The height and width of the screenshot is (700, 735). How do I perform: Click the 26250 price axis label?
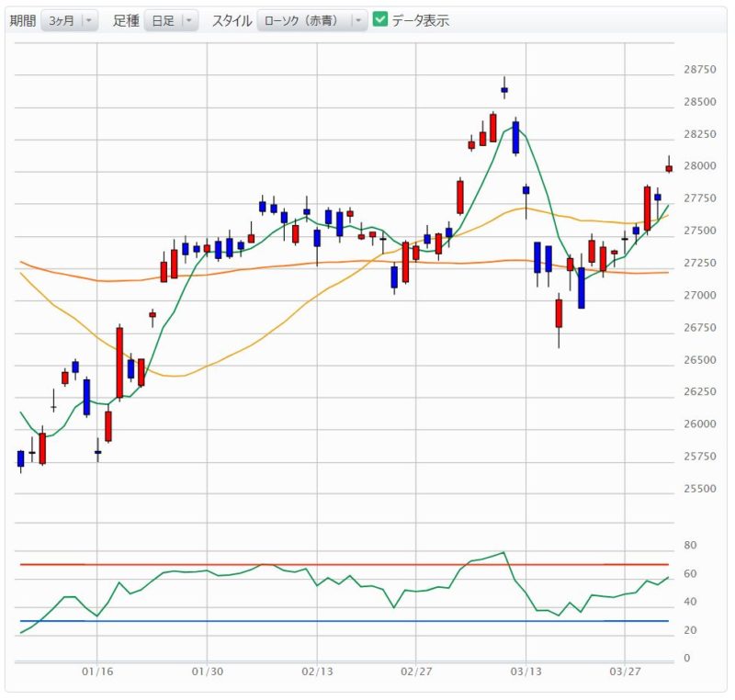coord(700,391)
